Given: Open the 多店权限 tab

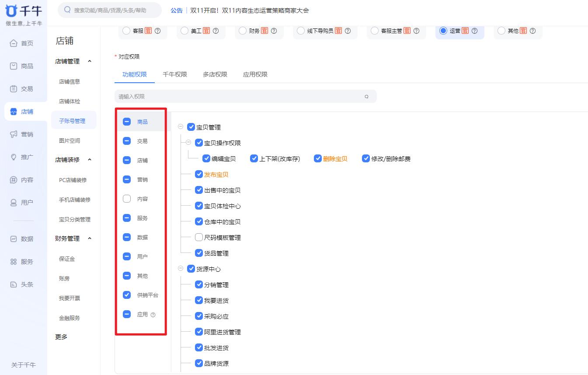Looking at the screenshot, I should tap(215, 74).
